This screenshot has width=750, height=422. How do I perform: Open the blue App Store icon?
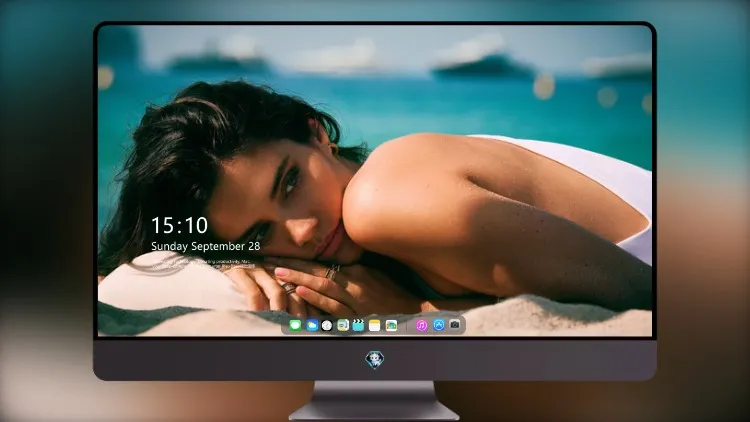pos(439,325)
